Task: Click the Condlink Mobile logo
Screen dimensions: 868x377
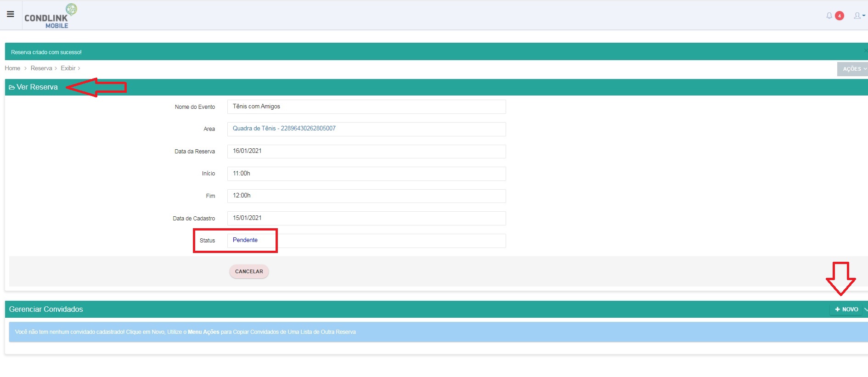Action: (x=51, y=17)
